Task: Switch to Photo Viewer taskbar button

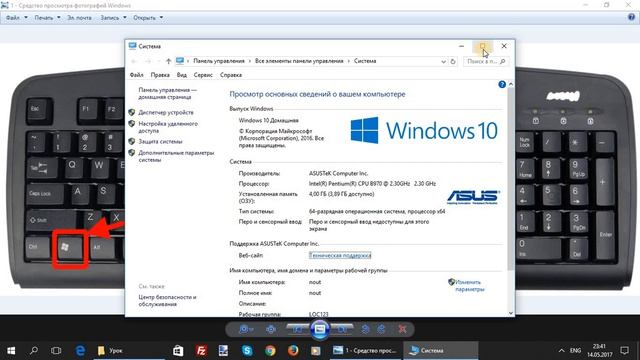Action: [x=366, y=351]
